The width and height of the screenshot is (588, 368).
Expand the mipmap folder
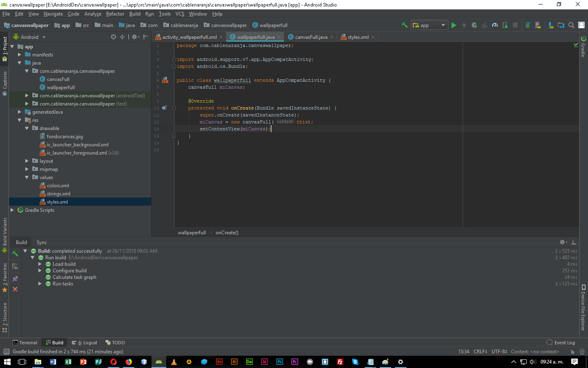click(x=27, y=169)
